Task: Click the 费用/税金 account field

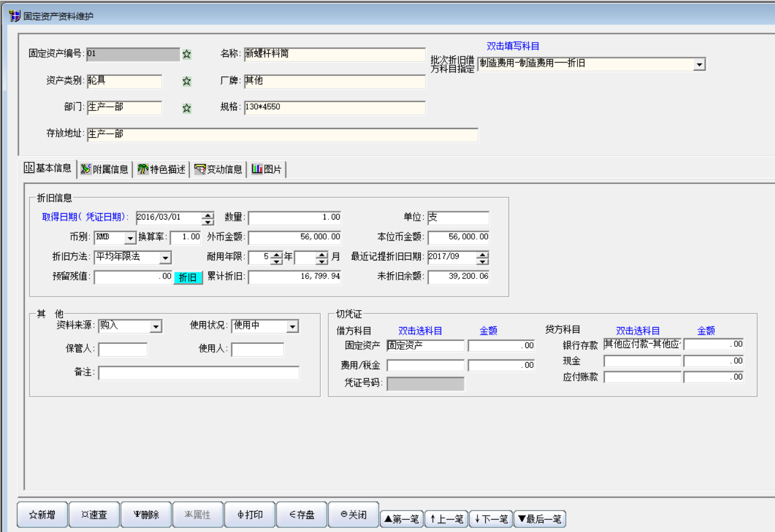Action: point(425,366)
